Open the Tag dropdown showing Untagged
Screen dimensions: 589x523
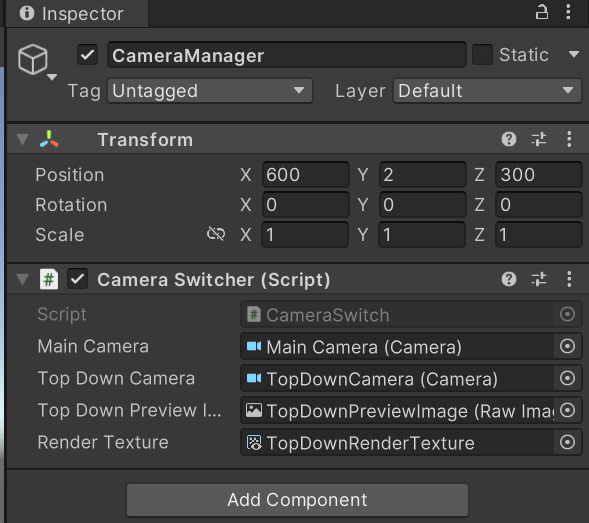(x=210, y=91)
